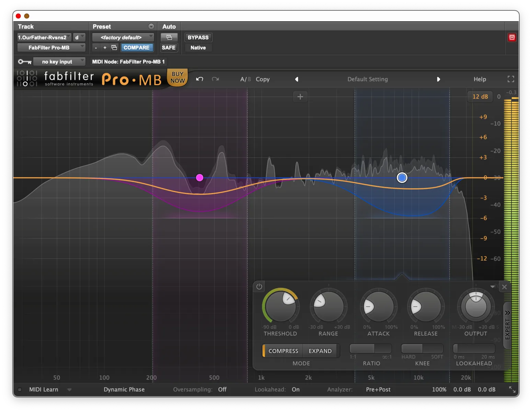532x412 pixels.
Task: Open the Help menu
Action: coord(479,79)
